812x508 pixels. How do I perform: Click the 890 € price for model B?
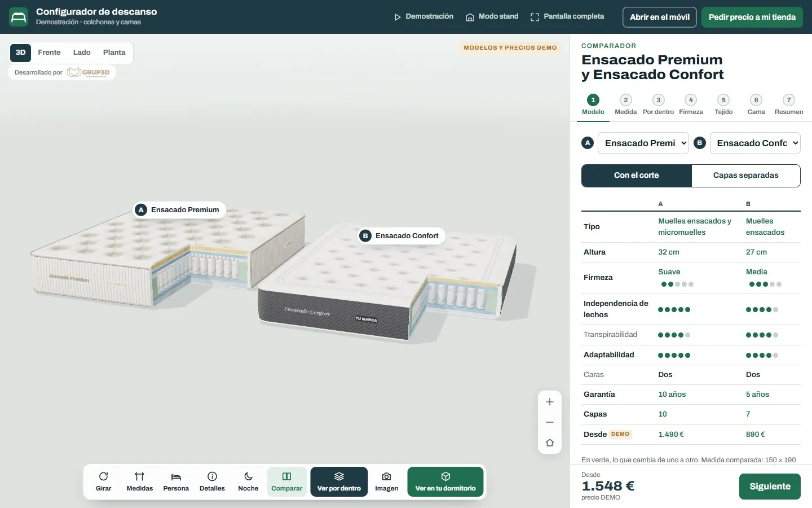(756, 435)
